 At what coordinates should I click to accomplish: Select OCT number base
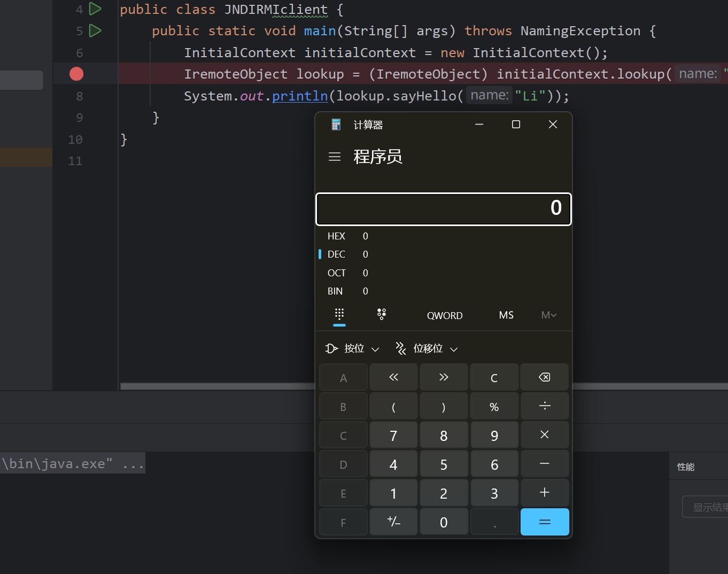[x=337, y=273]
